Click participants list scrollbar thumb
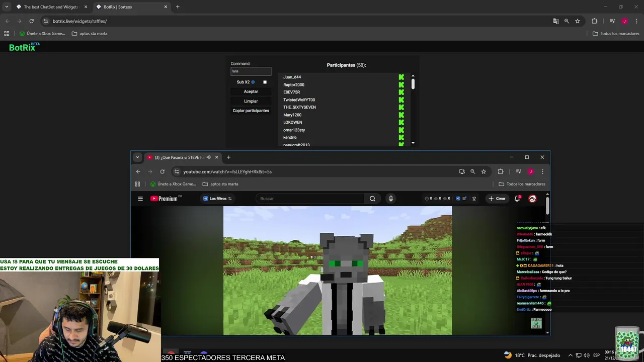The height and width of the screenshot is (362, 644). (413, 84)
